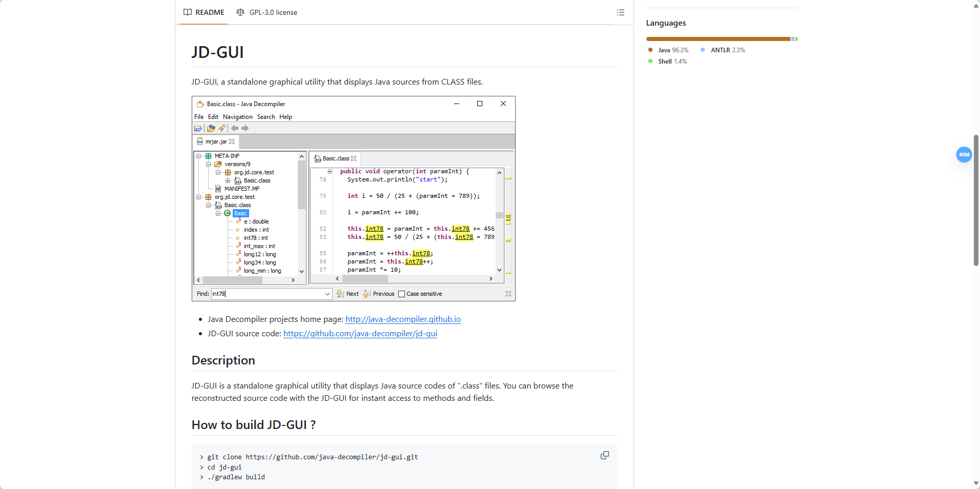This screenshot has width=980, height=489.
Task: Close the Find bar
Action: click(508, 294)
